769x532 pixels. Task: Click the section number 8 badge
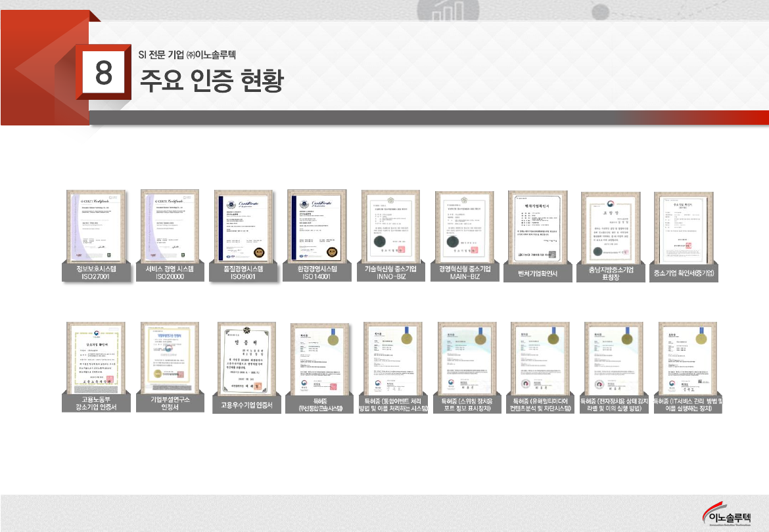tap(103, 73)
